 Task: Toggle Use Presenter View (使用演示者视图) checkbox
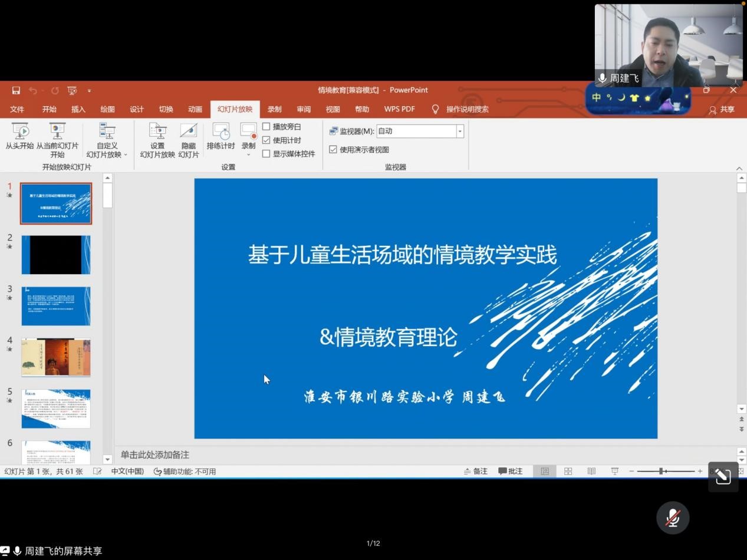point(333,150)
